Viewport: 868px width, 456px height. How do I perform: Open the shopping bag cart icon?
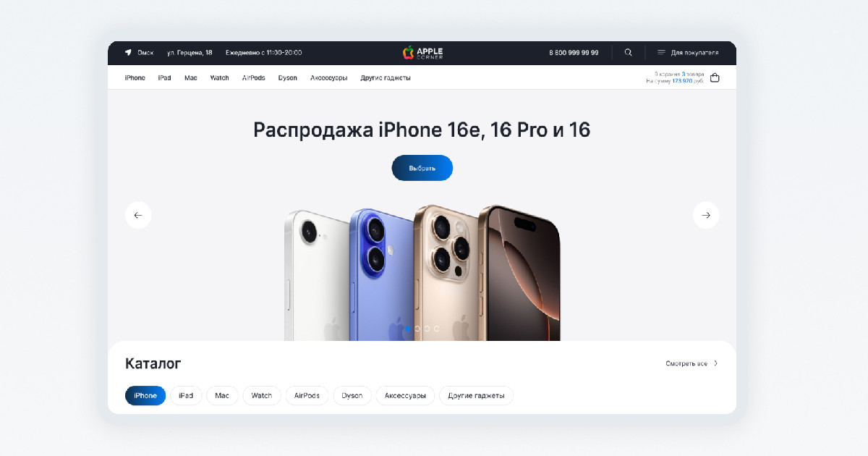point(715,77)
